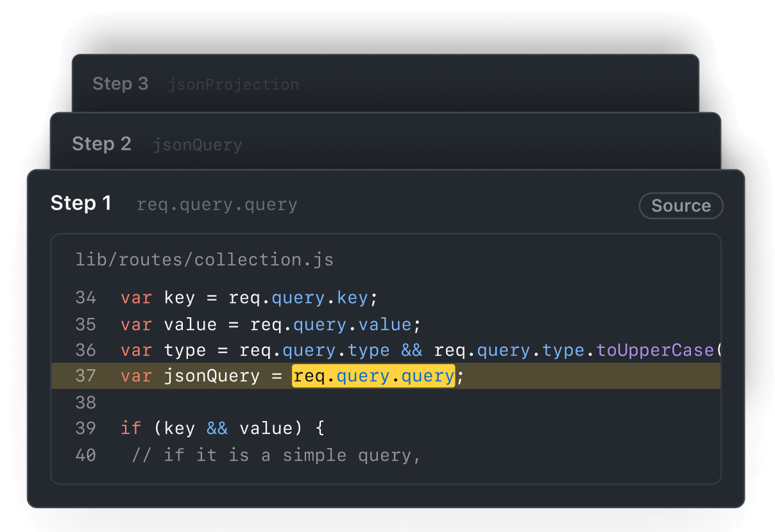Select the Step 1 label req.query.query
The height and width of the screenshot is (532, 775).
click(216, 204)
